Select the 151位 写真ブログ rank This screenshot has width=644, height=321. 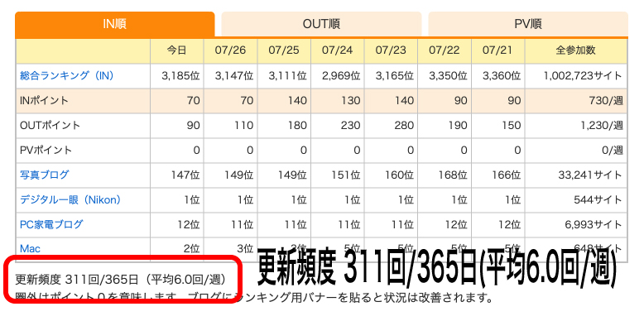[338, 175]
